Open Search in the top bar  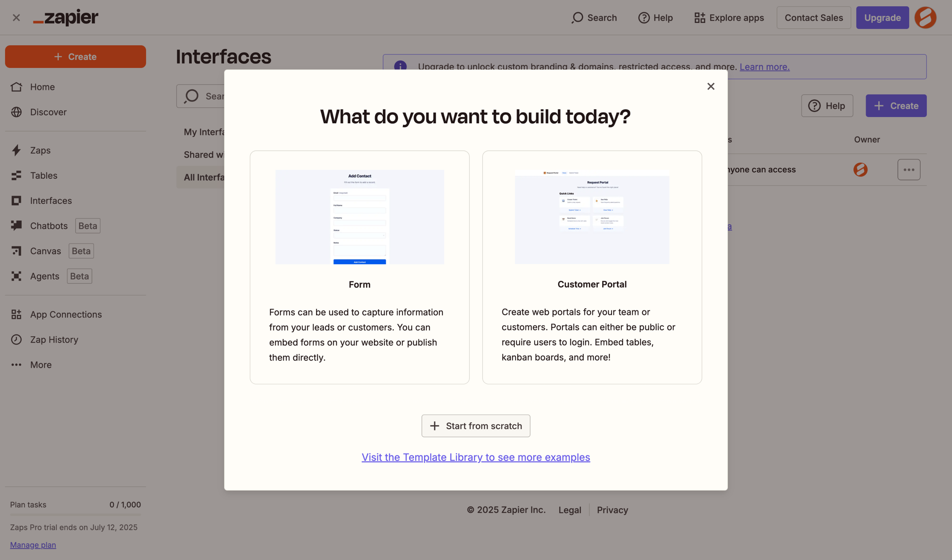pyautogui.click(x=594, y=17)
